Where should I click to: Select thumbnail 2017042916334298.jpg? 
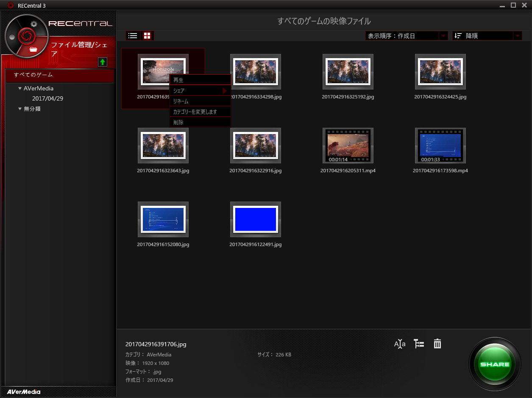(256, 72)
